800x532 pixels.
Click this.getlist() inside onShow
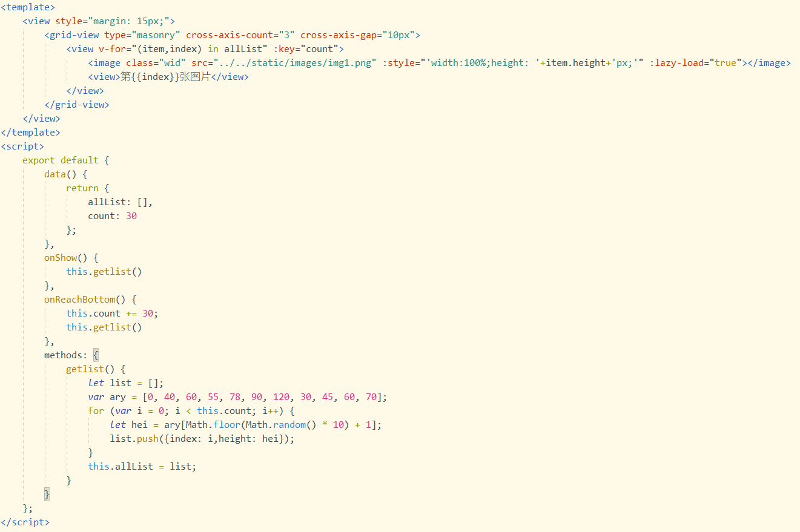coord(104,272)
